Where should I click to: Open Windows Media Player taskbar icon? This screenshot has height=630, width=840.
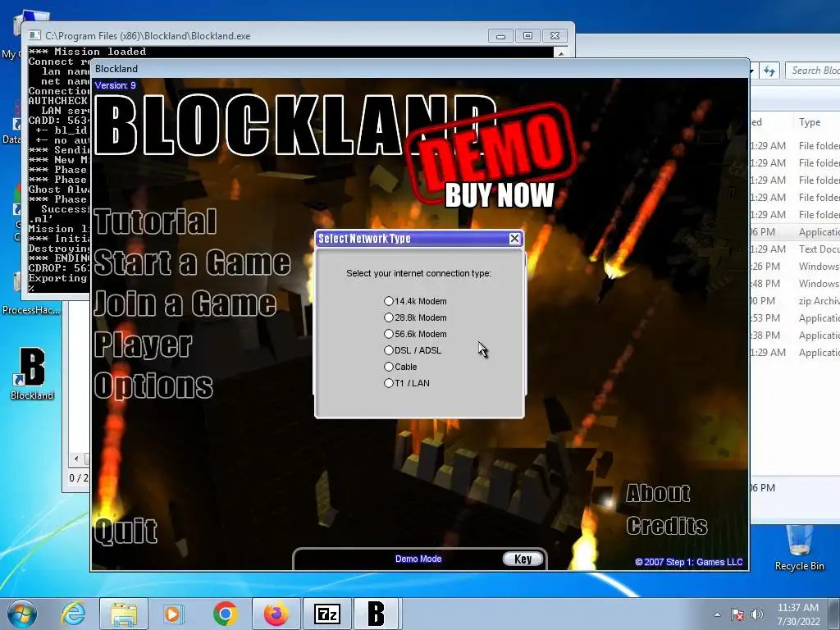click(x=173, y=614)
